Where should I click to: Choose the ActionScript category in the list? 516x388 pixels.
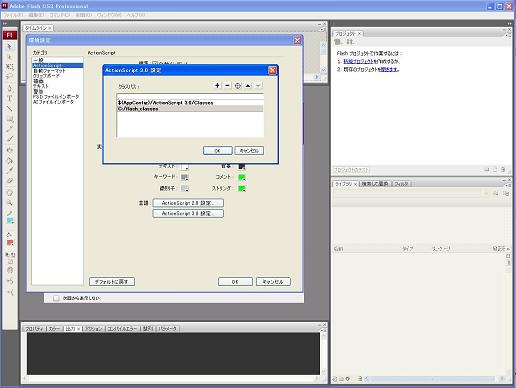57,65
